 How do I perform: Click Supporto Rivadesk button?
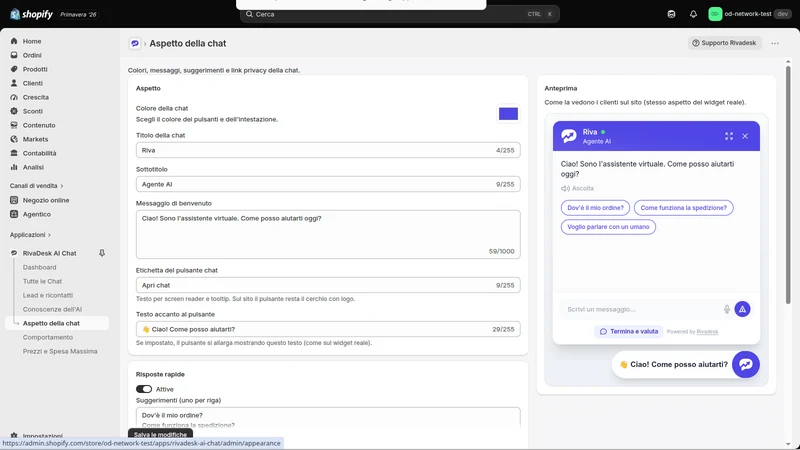pyautogui.click(x=724, y=43)
